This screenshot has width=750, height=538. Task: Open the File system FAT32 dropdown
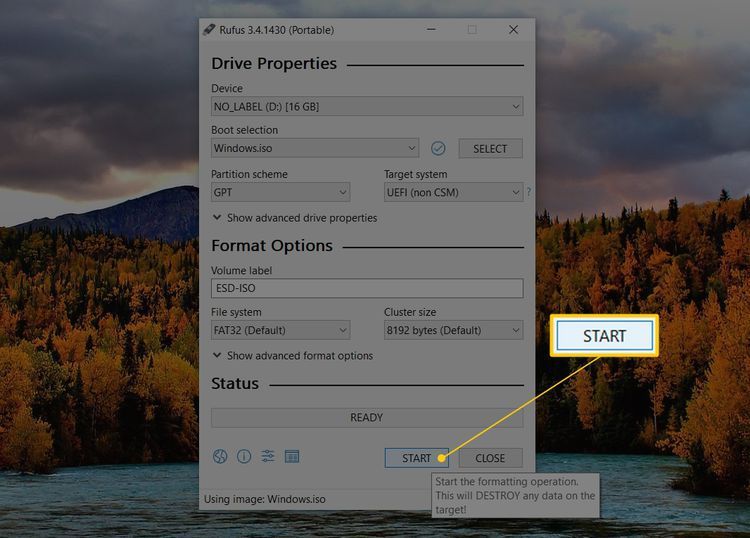click(x=280, y=330)
